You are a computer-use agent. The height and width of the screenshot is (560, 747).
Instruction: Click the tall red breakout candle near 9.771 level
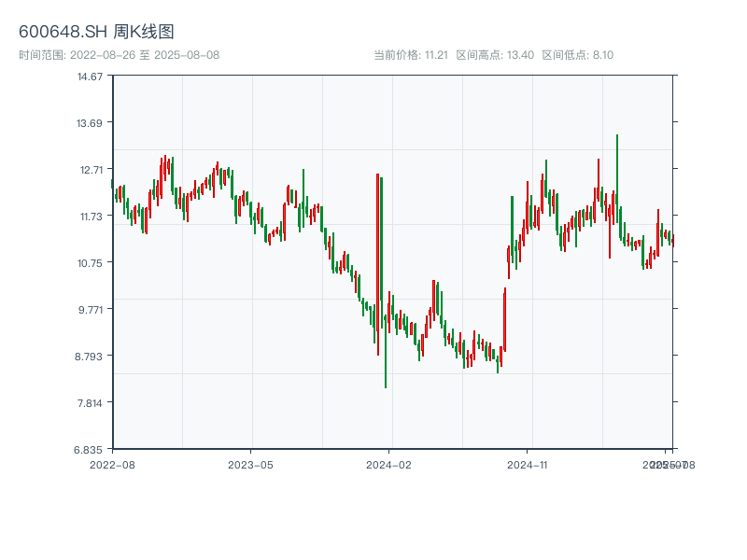[505, 320]
